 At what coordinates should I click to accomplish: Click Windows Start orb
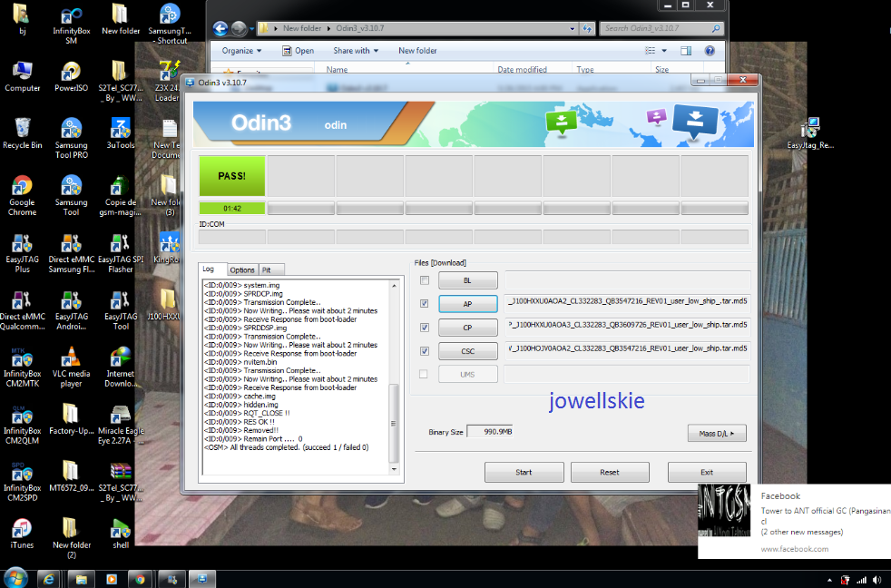coord(15,578)
